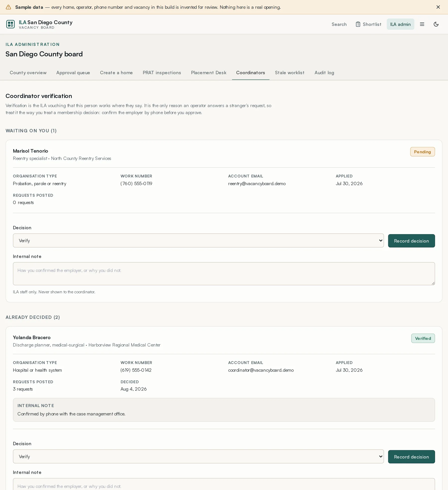Expand Decision dropdown for Marisol Tenorio
The image size is (448, 490).
tap(198, 240)
